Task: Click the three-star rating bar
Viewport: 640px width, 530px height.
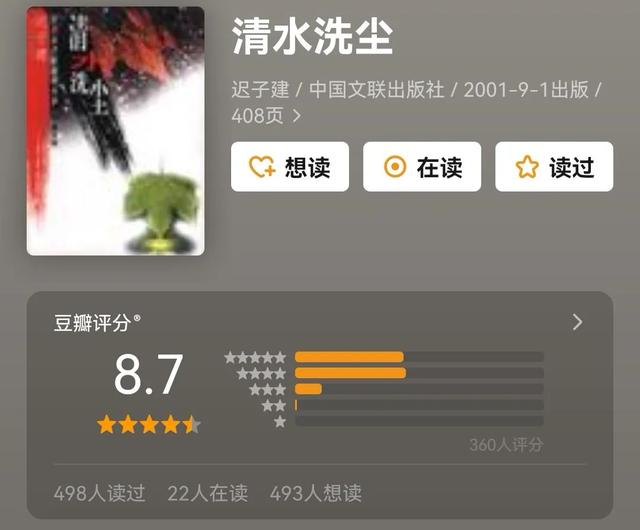Action: click(419, 389)
